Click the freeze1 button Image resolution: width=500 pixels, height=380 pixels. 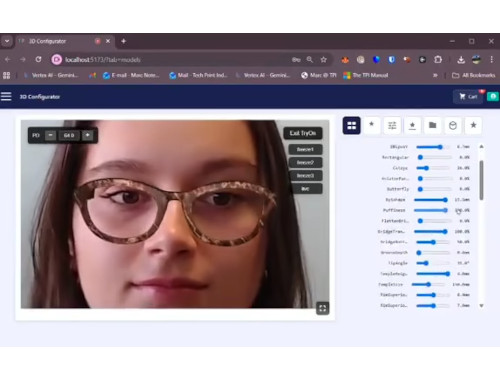pos(305,149)
